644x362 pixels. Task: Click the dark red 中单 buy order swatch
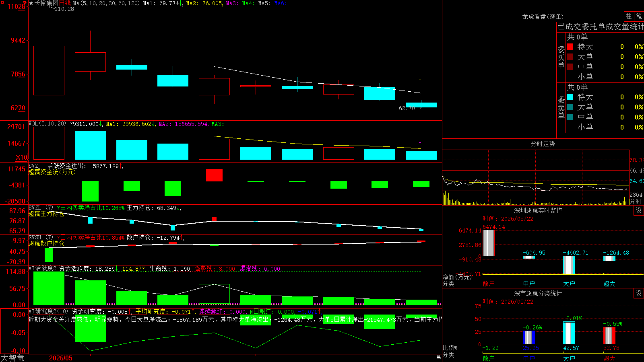pos(570,67)
